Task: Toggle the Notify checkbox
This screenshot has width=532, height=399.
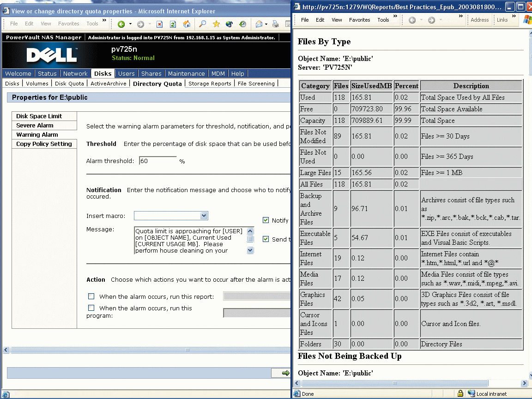Action: [x=266, y=220]
